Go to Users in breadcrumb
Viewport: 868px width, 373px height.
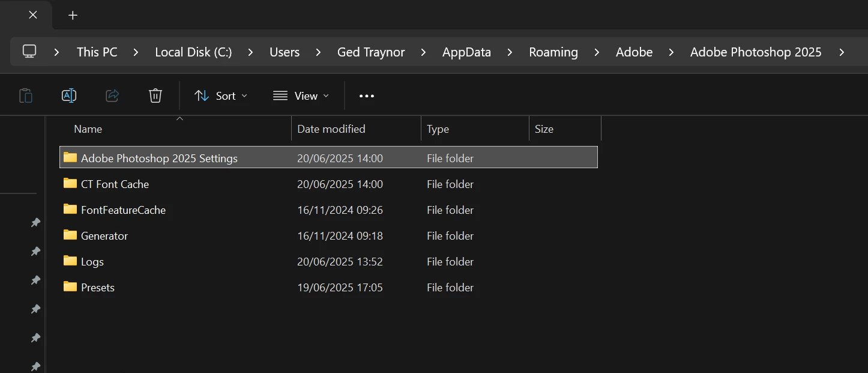pyautogui.click(x=285, y=52)
